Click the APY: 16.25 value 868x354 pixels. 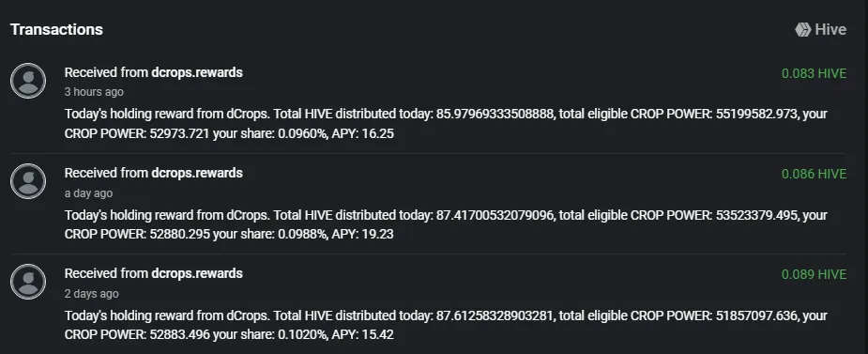click(362, 133)
